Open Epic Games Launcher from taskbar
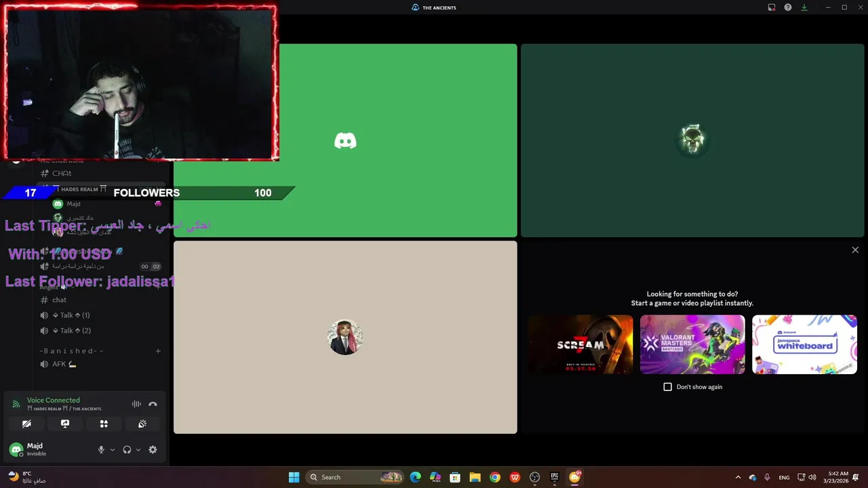This screenshot has width=868, height=488. click(555, 477)
